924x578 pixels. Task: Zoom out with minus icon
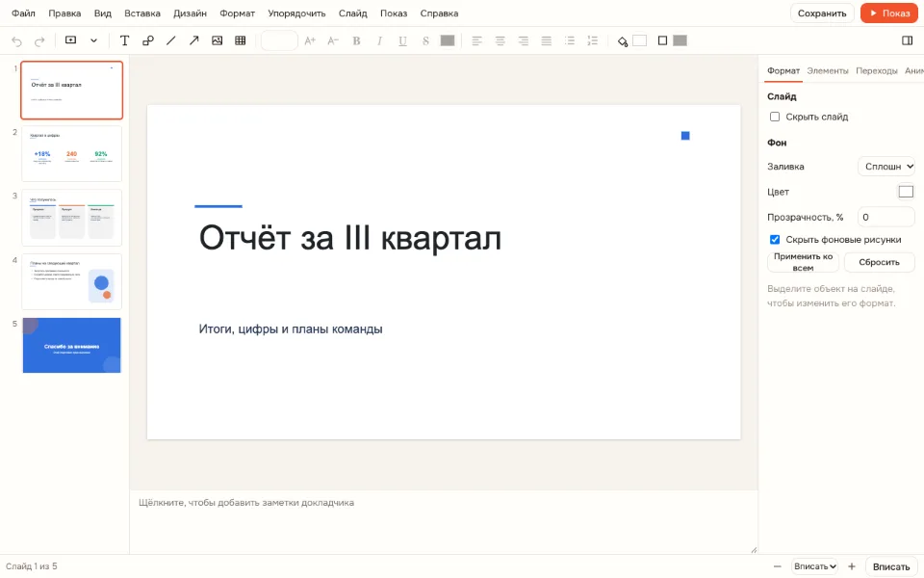click(778, 566)
